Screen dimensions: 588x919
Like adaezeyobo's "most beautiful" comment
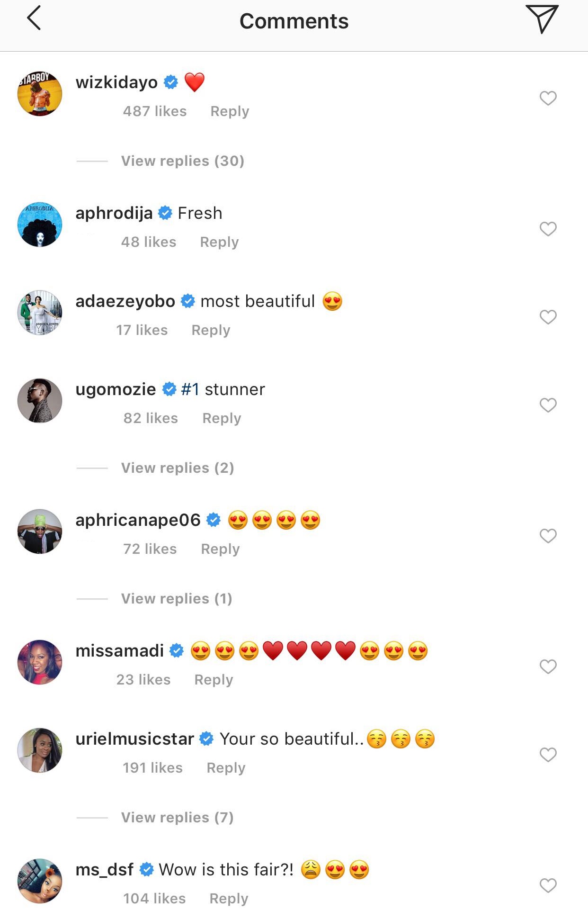pyautogui.click(x=548, y=317)
